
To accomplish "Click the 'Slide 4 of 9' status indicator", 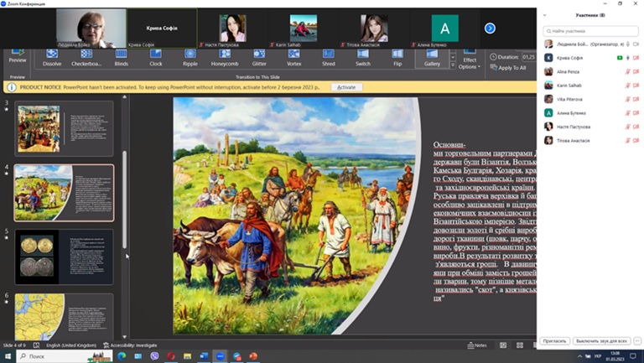I will 14,345.
